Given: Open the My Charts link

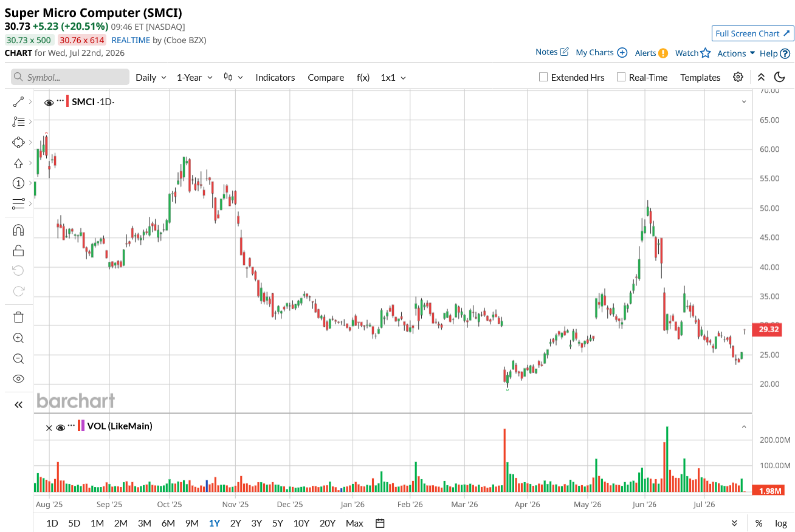Looking at the screenshot, I should click(x=594, y=52).
